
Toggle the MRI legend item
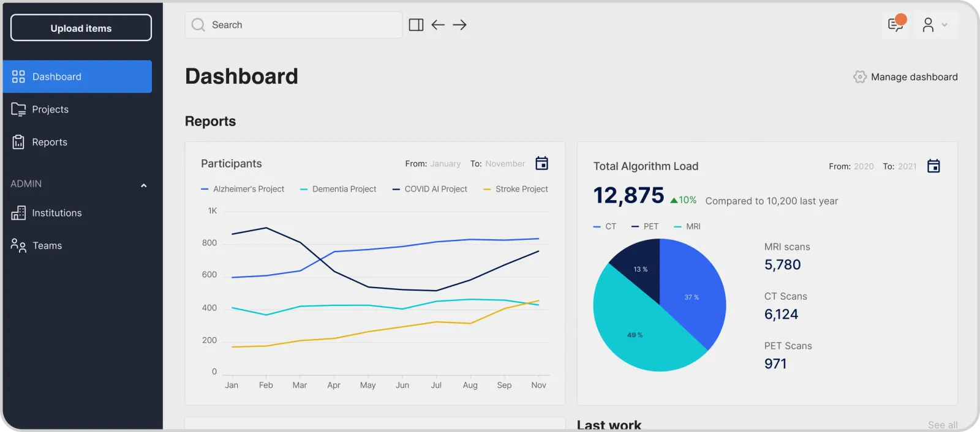tap(687, 226)
